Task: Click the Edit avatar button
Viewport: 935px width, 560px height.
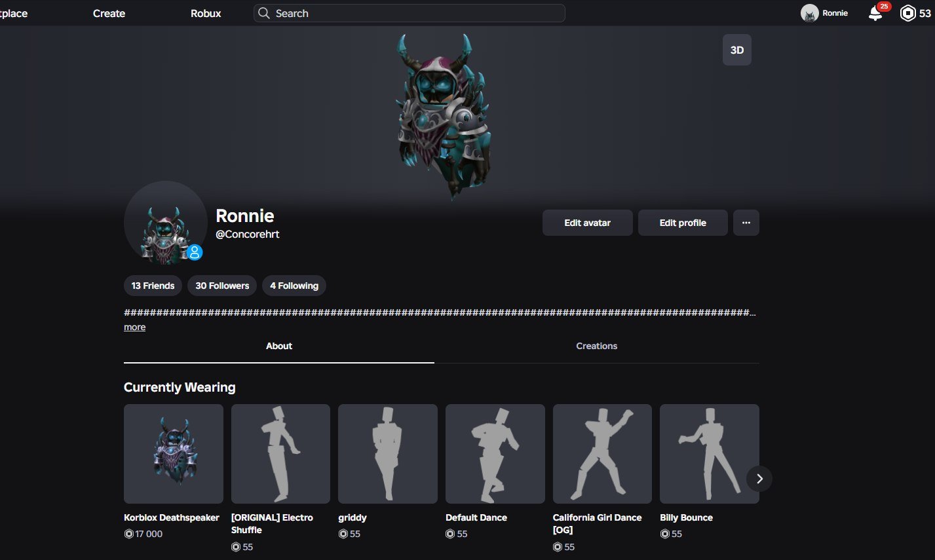Action: tap(587, 223)
